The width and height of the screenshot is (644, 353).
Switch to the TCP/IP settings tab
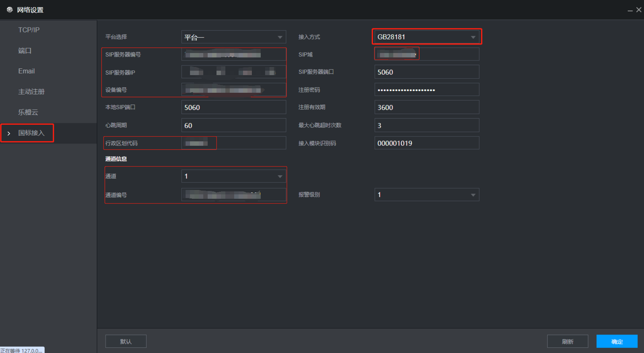coord(29,30)
